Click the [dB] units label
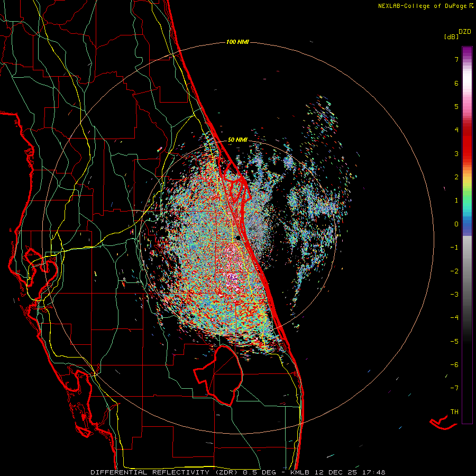 tap(452, 36)
